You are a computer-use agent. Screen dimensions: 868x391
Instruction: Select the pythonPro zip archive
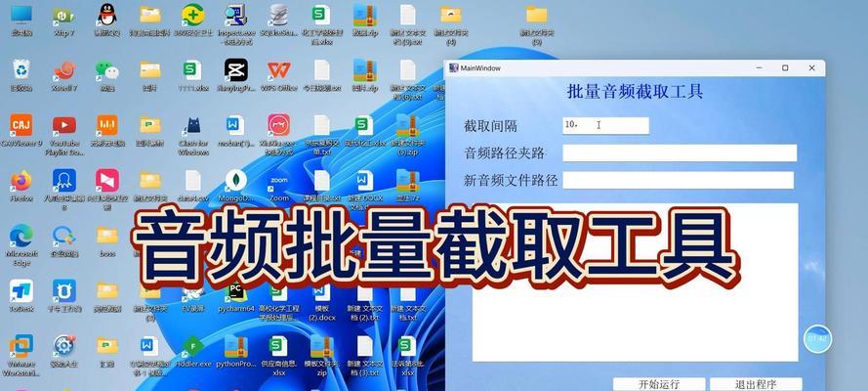point(236,347)
